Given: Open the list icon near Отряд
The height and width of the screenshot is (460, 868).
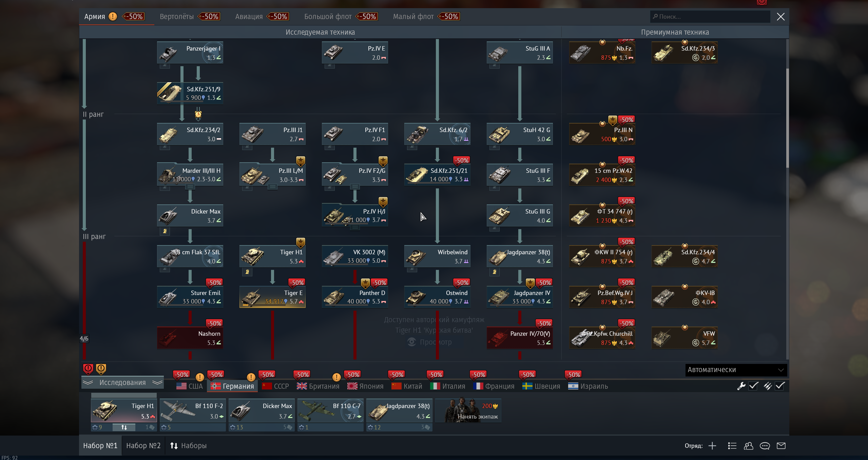Looking at the screenshot, I should tap(732, 446).
